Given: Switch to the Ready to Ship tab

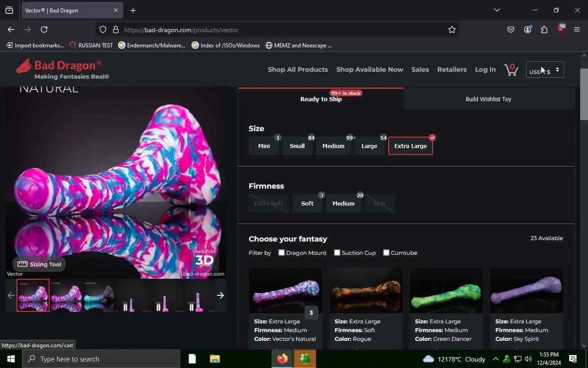Looking at the screenshot, I should click(x=321, y=99).
